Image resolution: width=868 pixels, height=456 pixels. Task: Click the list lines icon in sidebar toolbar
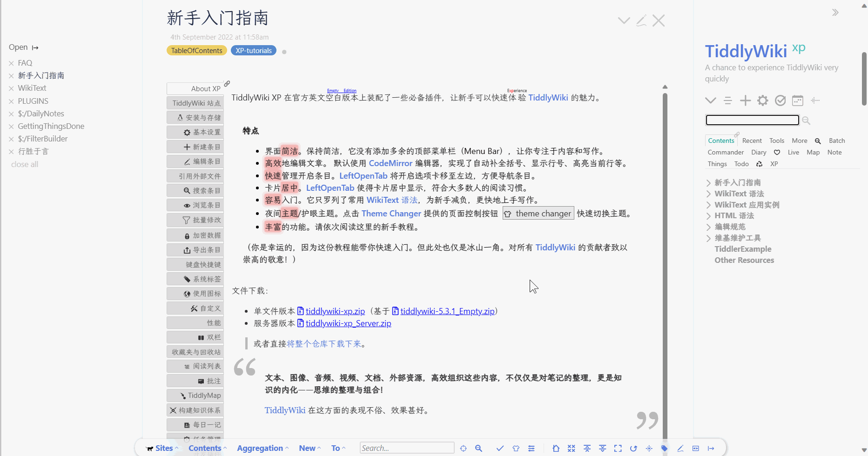click(x=728, y=101)
